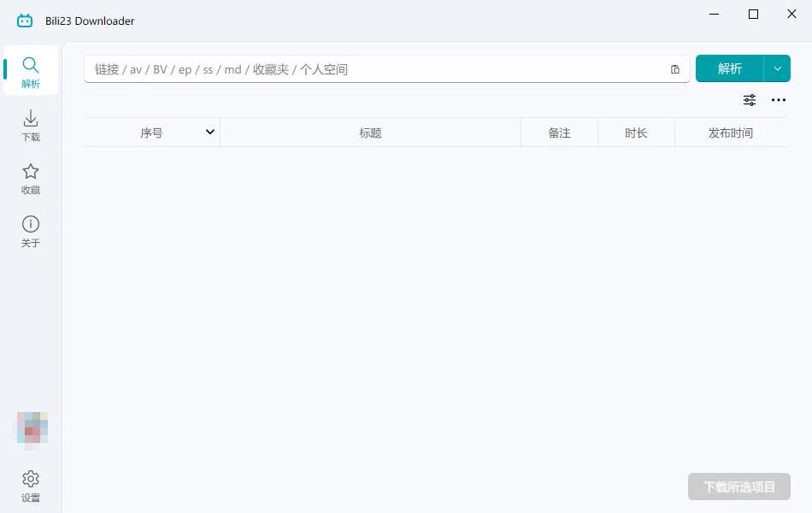
Task: Click the 序号 column header
Action: pyautogui.click(x=152, y=133)
